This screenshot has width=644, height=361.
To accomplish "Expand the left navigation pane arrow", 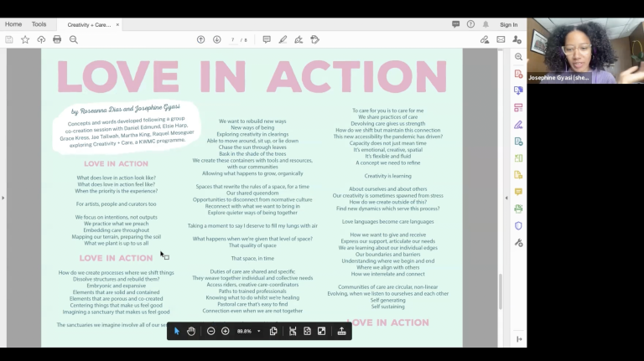I will tap(3, 198).
